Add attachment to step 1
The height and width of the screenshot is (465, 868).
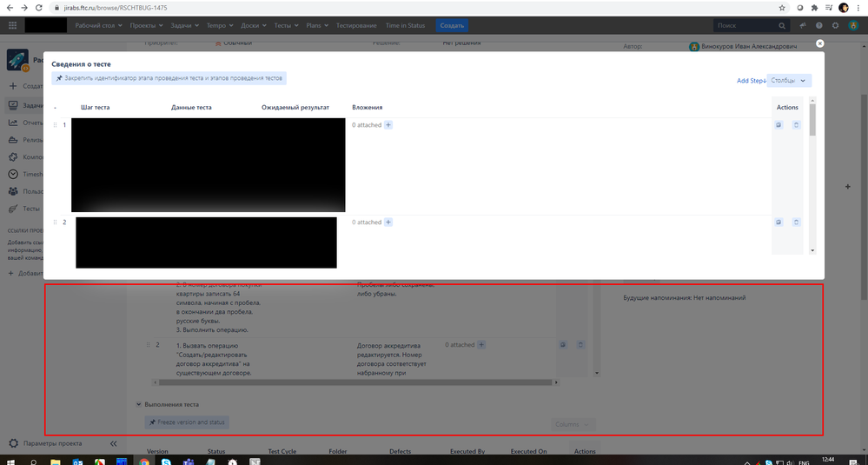388,125
